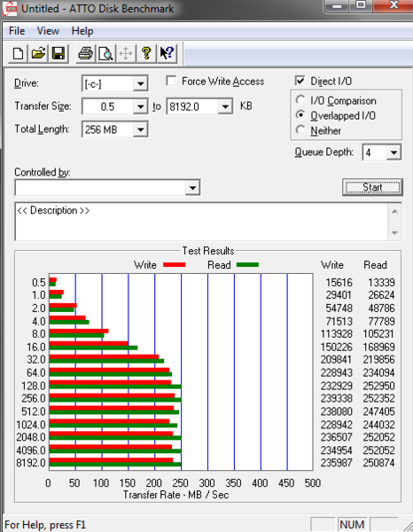Expand the Drive dropdown
The width and height of the screenshot is (413, 532).
[x=140, y=84]
